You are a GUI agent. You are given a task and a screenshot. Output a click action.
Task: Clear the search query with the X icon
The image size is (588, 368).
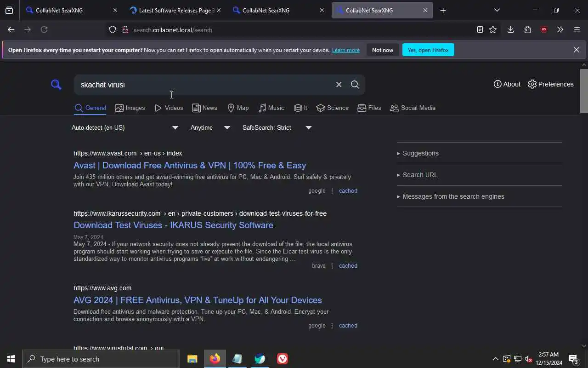point(339,85)
